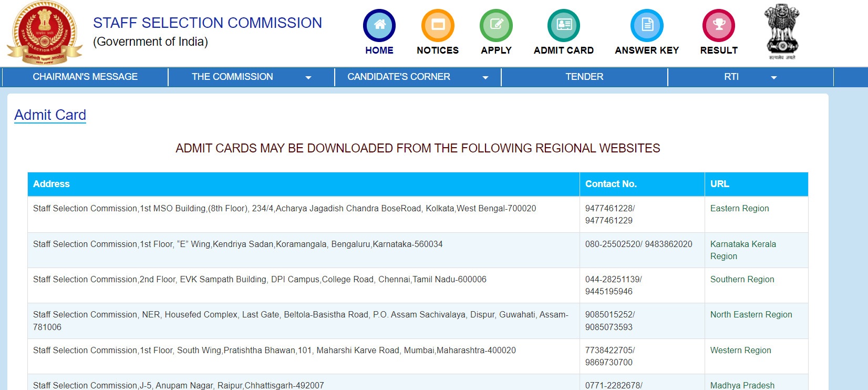Open the Admit Card icon
The image size is (868, 390).
tap(564, 25)
